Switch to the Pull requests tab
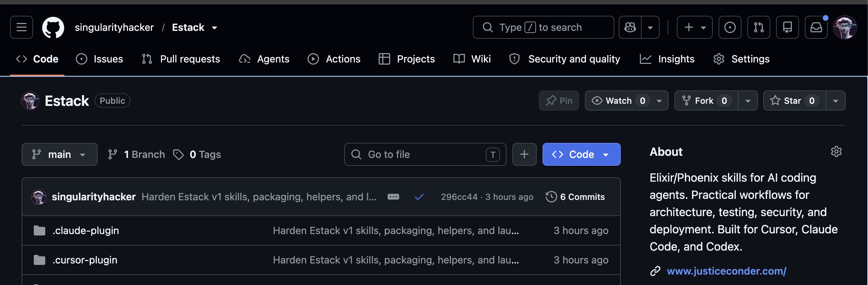Viewport: 868px width, 285px height. click(181, 59)
